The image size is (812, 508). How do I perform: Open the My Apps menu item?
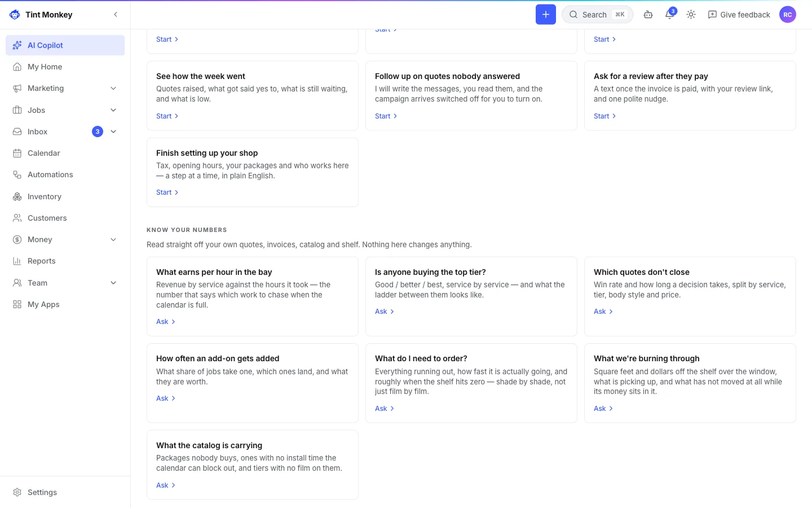coord(65,304)
